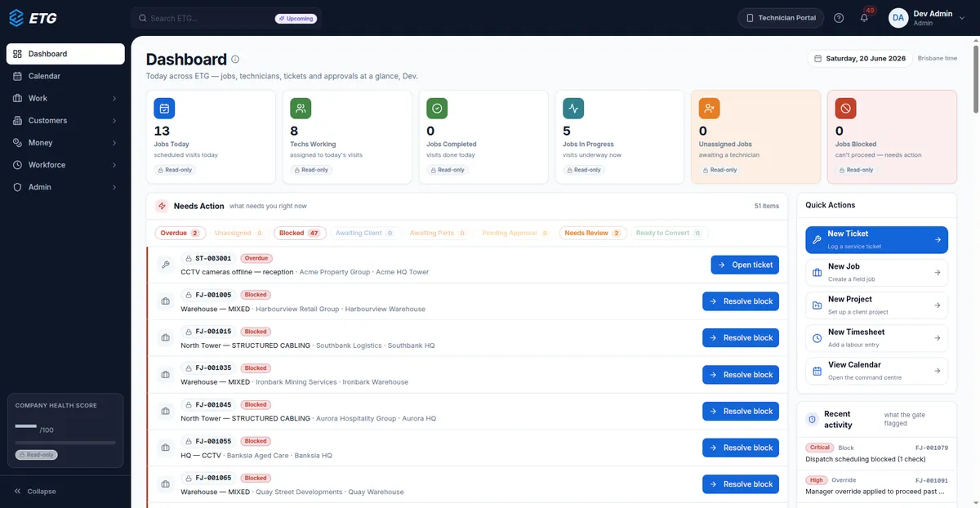Resolve block for FJ-001015
Image resolution: width=980 pixels, height=508 pixels.
(741, 338)
